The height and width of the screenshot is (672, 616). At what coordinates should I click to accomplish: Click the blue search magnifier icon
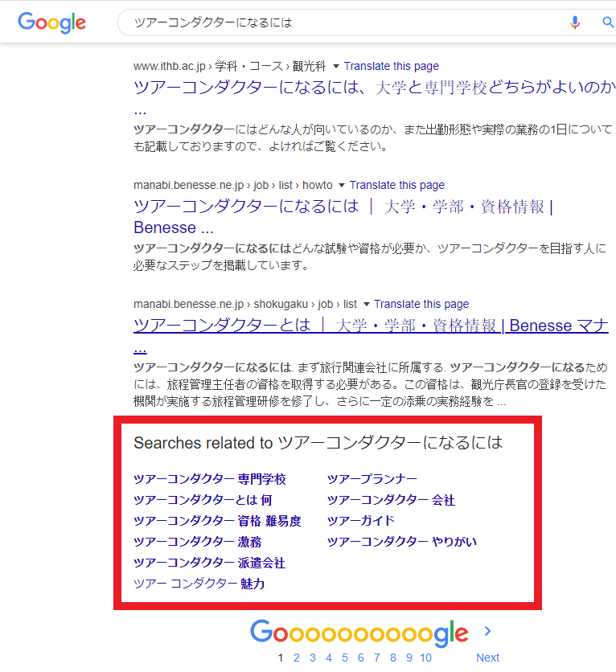(x=608, y=22)
